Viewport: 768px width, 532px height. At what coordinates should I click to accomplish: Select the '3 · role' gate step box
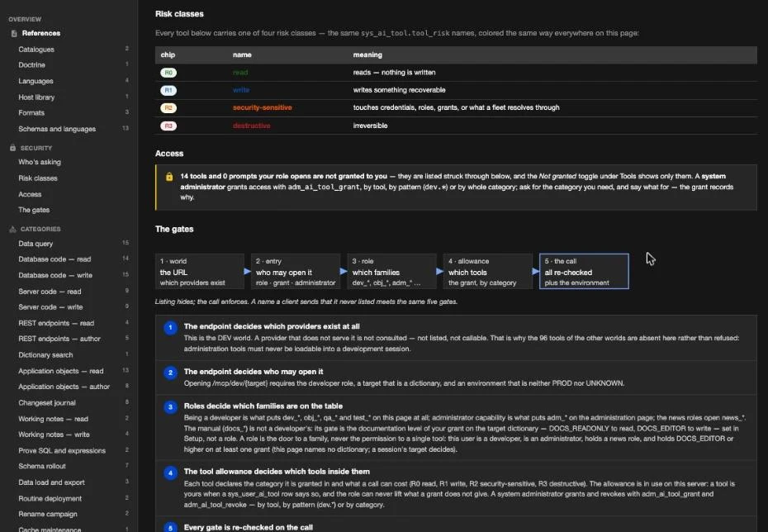391,272
